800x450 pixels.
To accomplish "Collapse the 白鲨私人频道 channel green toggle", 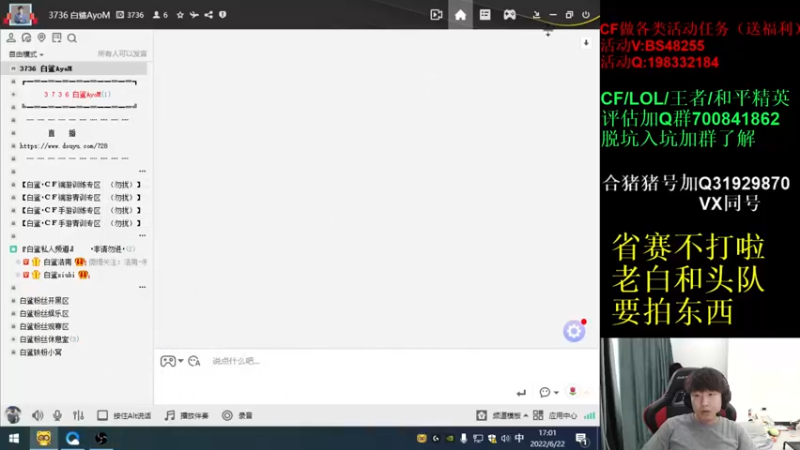I will click(x=13, y=249).
